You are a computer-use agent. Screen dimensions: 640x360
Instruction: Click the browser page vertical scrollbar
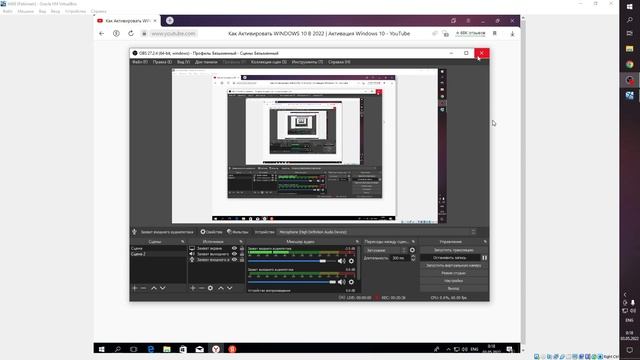tap(523, 184)
